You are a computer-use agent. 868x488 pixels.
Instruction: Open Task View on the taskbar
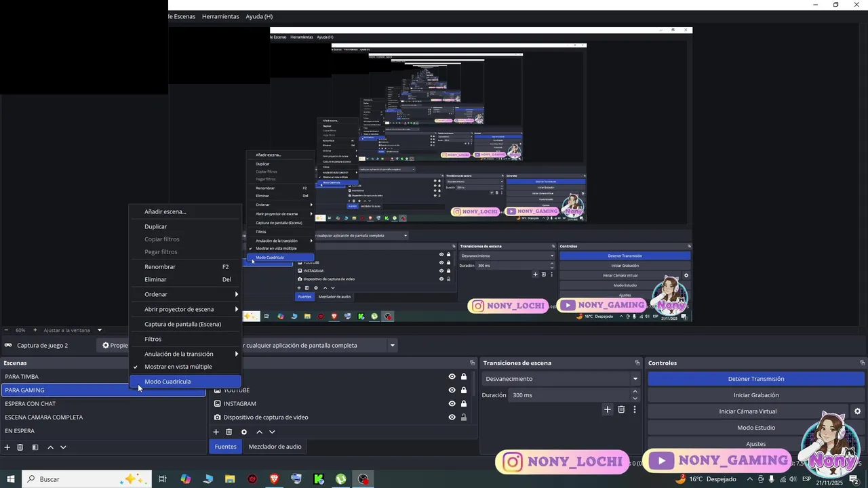coord(163,479)
